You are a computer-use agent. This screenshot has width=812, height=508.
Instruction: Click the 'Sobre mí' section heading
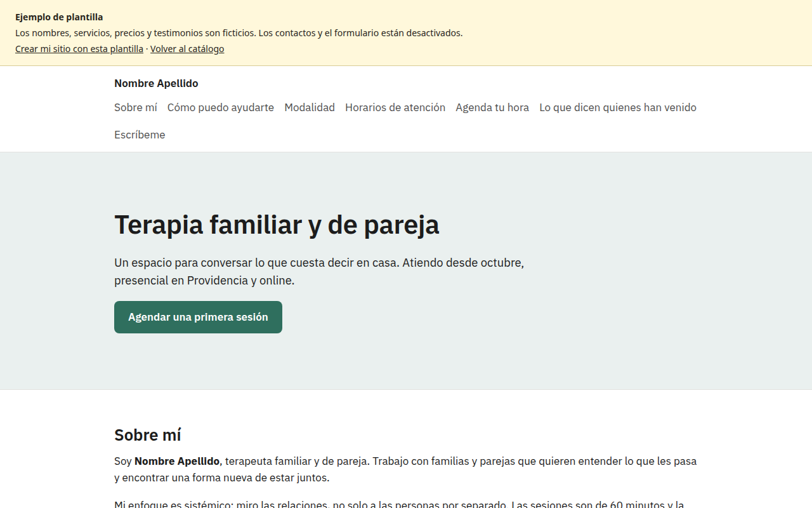(x=148, y=435)
